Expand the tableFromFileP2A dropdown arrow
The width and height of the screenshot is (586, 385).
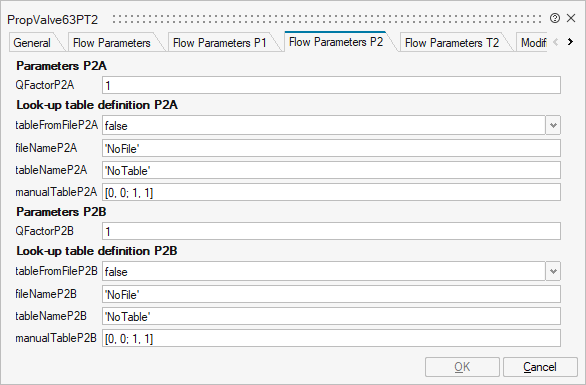pos(553,125)
